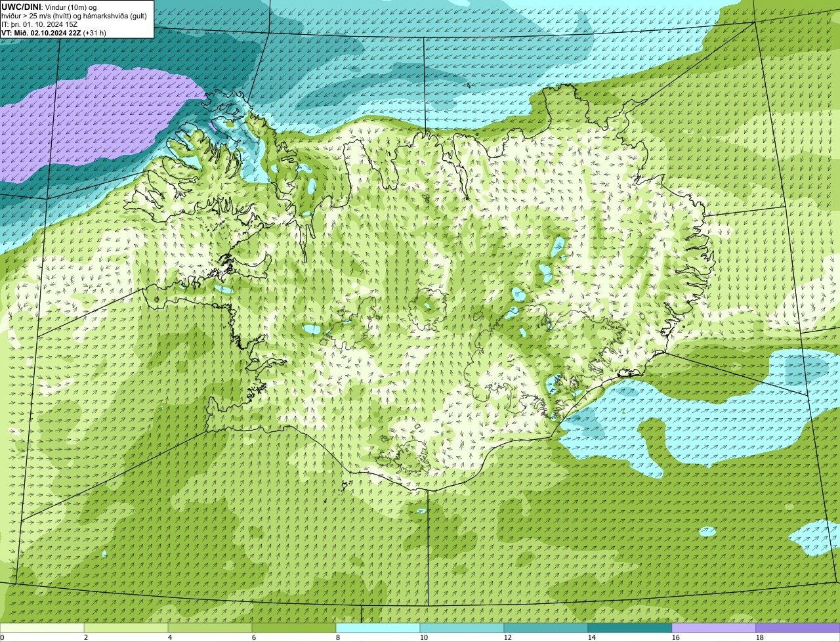Viewport: 840px width, 642px height.
Task: Click the "VT: Mið. 02.10.2024 22Z (+31 h)" line
Action: [x=54, y=32]
